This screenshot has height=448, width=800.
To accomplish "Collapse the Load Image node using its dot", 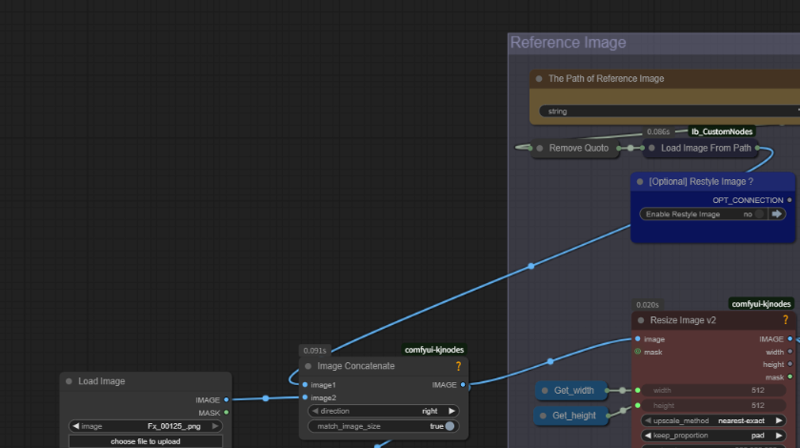I will [x=68, y=381].
